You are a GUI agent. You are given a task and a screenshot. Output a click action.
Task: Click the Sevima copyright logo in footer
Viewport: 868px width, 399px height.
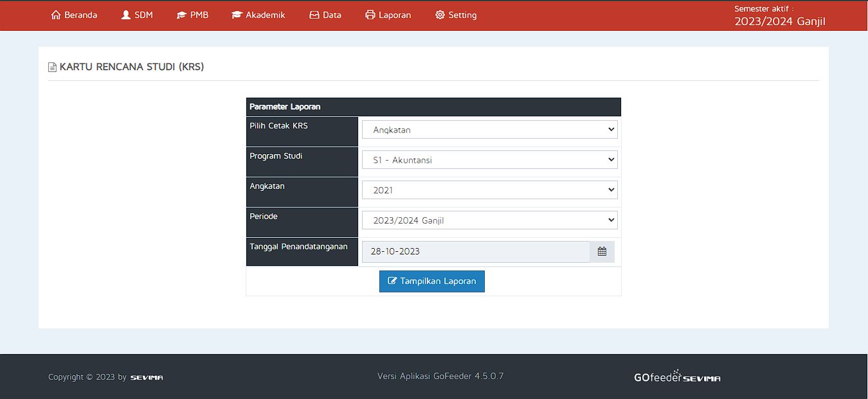[147, 378]
